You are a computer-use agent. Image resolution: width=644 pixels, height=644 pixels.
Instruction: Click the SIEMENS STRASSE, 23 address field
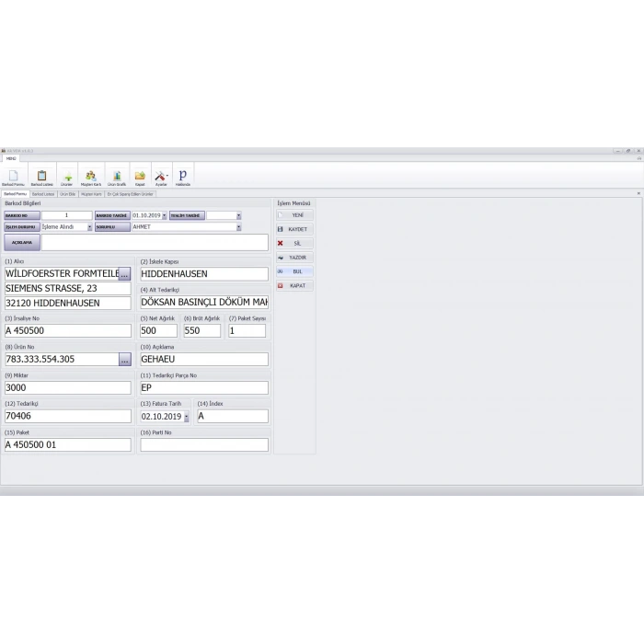68,288
